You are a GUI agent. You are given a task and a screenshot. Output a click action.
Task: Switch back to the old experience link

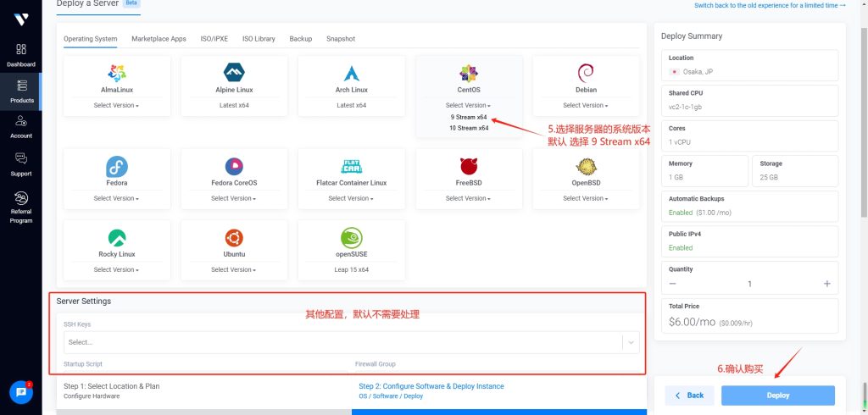pyautogui.click(x=770, y=6)
